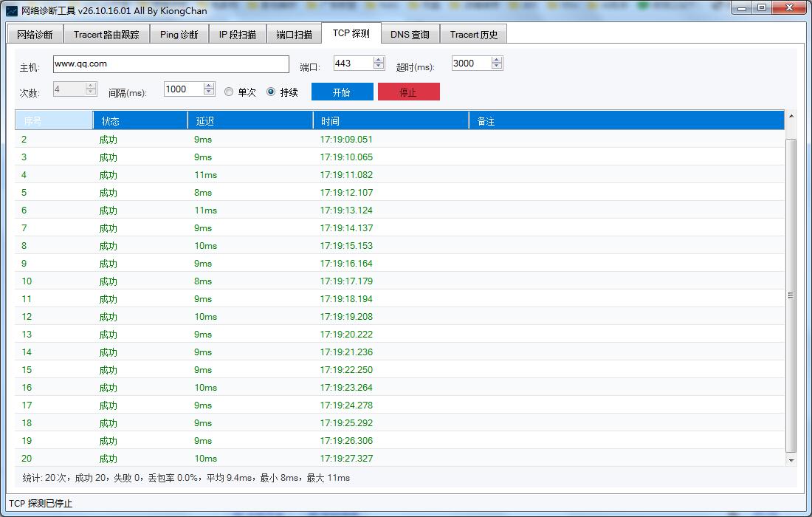Select row with time 17:19:10.065
812x517 pixels.
[399, 157]
